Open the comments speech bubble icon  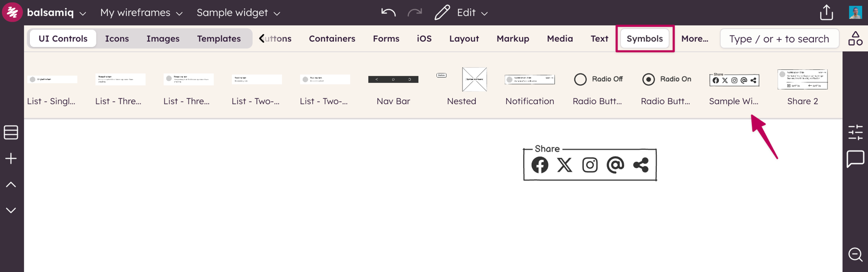(855, 159)
